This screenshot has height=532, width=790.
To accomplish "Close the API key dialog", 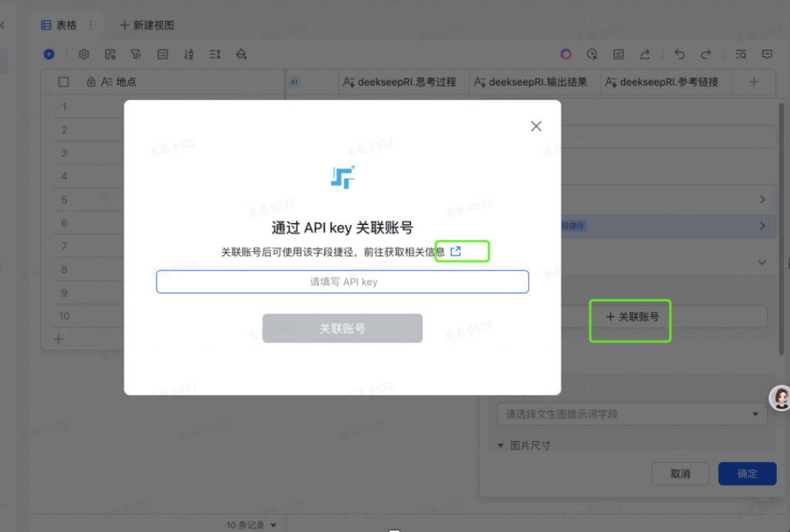I will [x=536, y=126].
